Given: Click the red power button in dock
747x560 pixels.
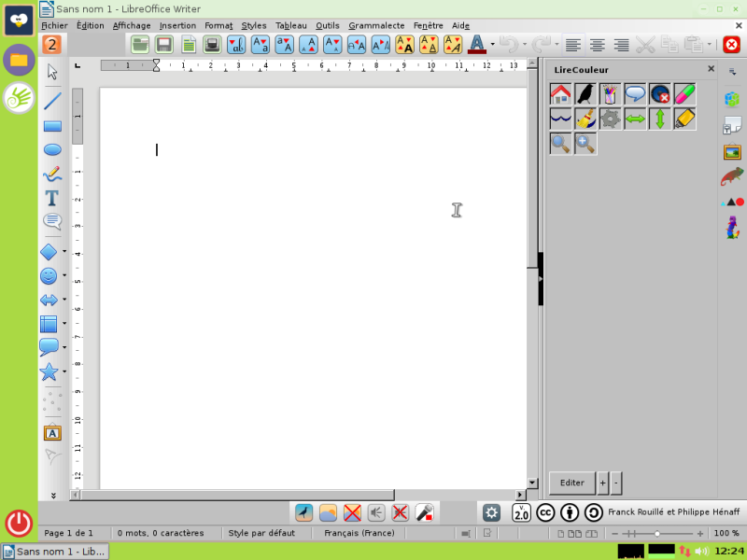Looking at the screenshot, I should [19, 524].
